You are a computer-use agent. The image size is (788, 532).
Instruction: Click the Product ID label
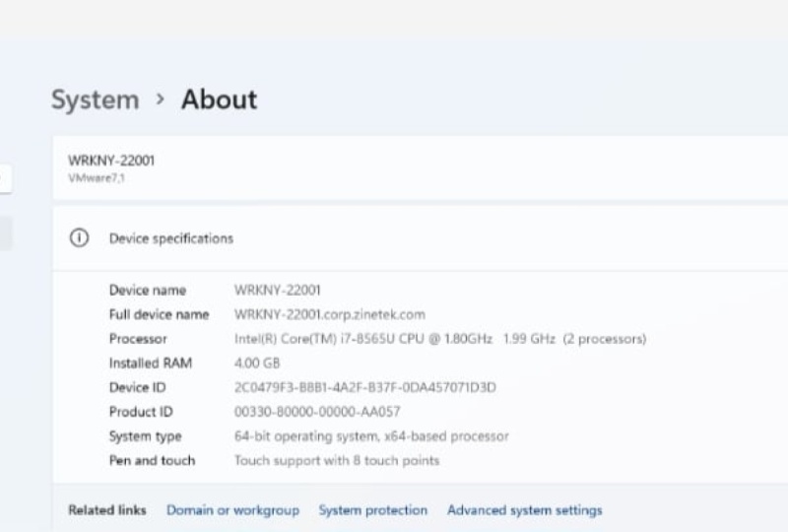pyautogui.click(x=141, y=412)
